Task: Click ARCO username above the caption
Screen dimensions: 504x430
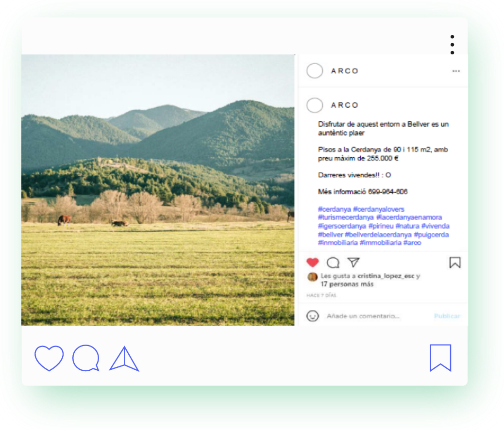Action: (345, 105)
